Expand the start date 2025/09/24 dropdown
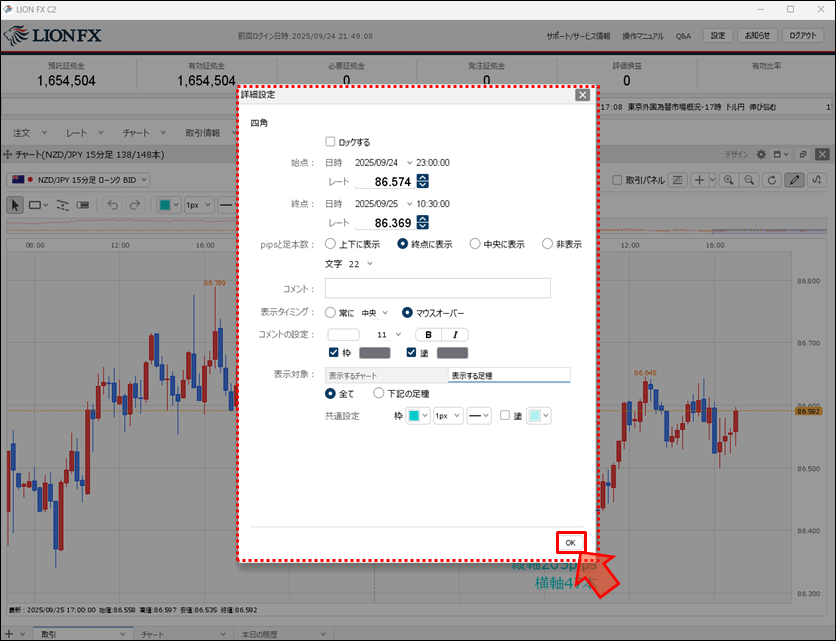The image size is (836, 641). click(409, 162)
